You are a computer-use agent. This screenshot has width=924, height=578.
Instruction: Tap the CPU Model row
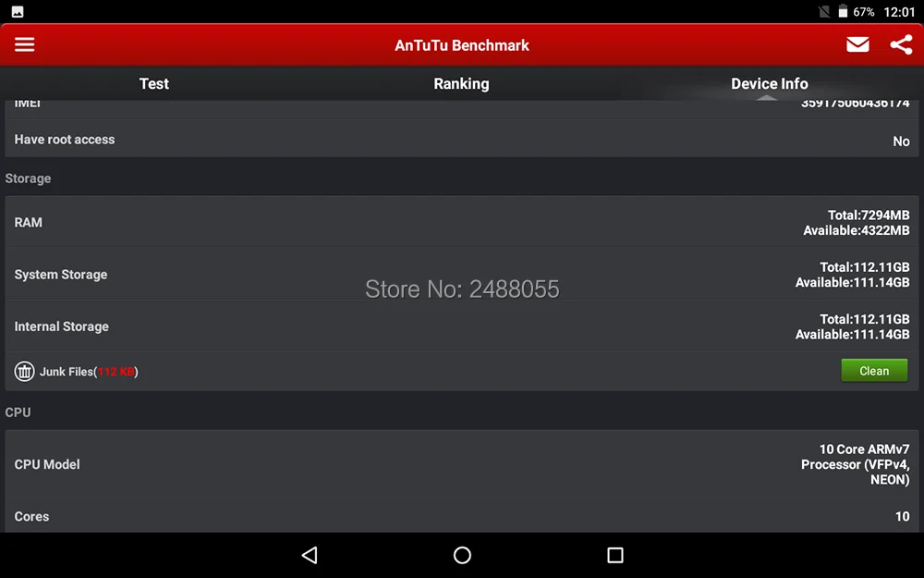(462, 464)
